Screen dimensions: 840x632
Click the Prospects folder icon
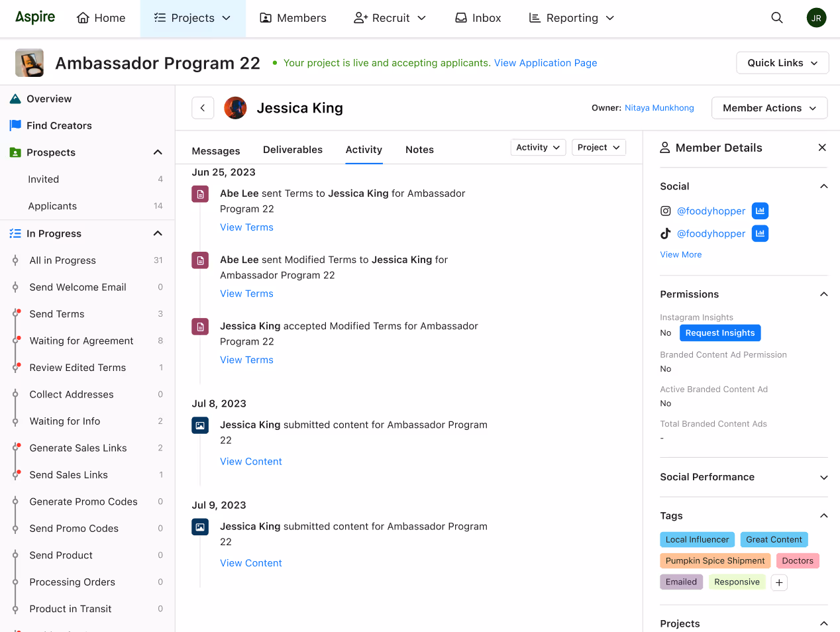[x=15, y=152]
